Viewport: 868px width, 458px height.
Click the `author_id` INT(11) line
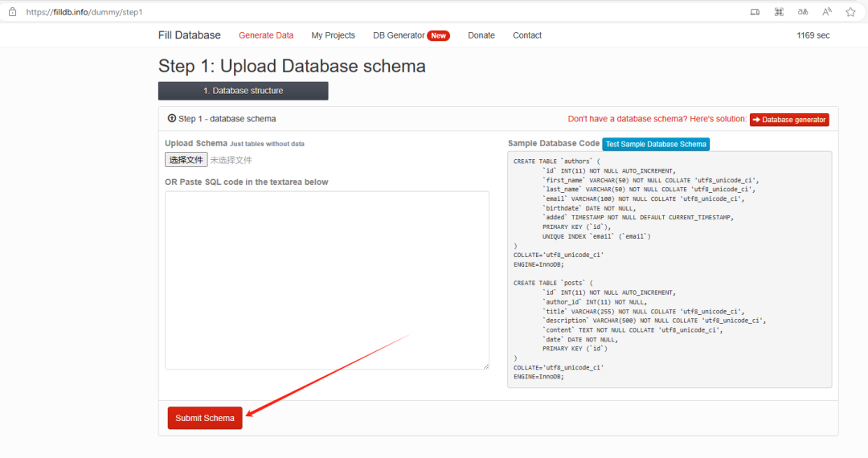pos(594,302)
